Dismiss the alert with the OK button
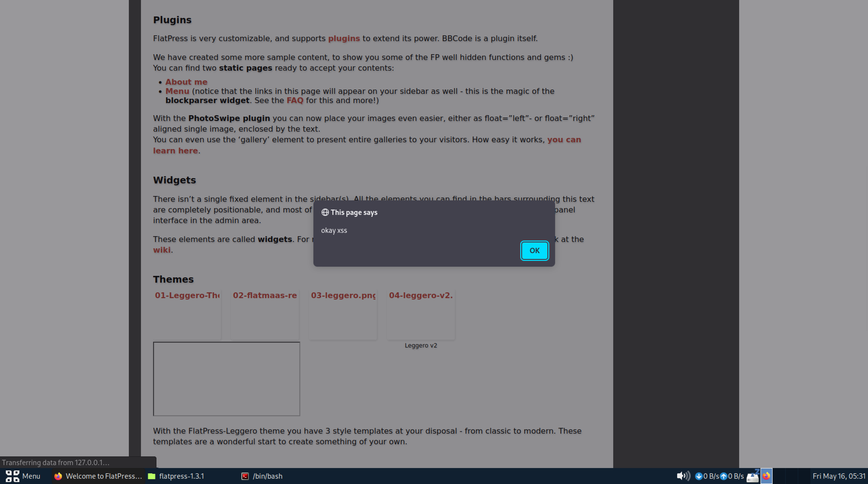Viewport: 868px width, 484px height. click(x=535, y=250)
